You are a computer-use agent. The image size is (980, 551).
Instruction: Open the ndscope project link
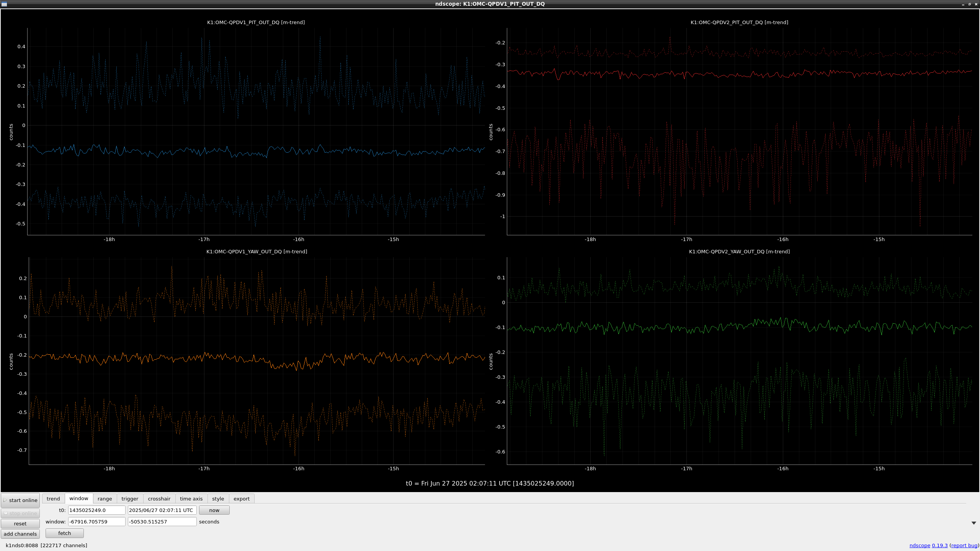(x=920, y=545)
